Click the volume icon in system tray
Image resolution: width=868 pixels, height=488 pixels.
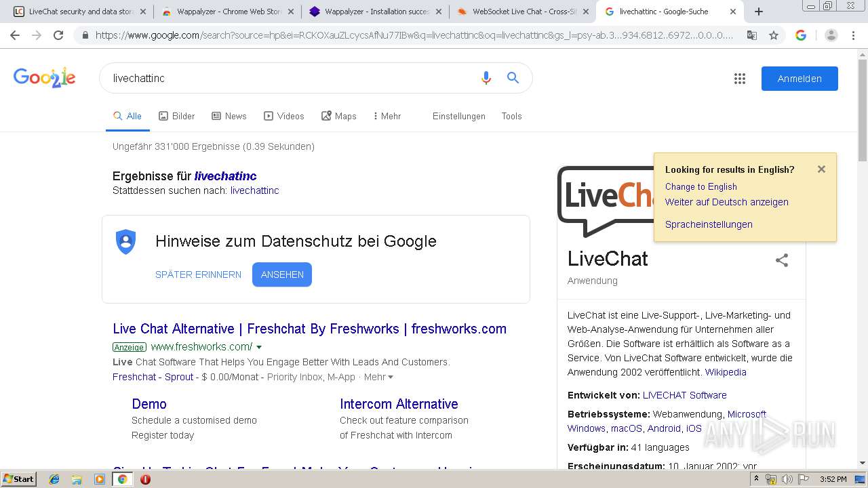coord(787,479)
